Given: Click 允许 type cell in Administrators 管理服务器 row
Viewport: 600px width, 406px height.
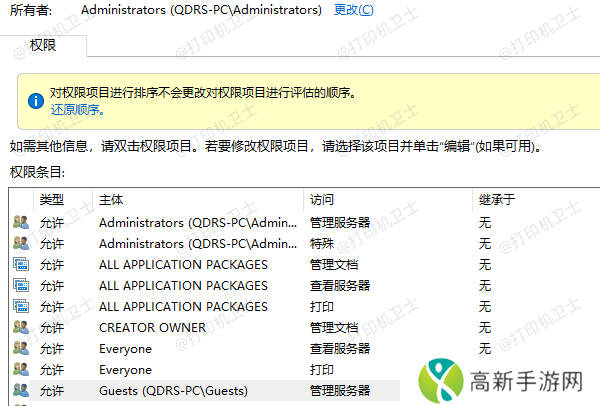Looking at the screenshot, I should (x=52, y=222).
